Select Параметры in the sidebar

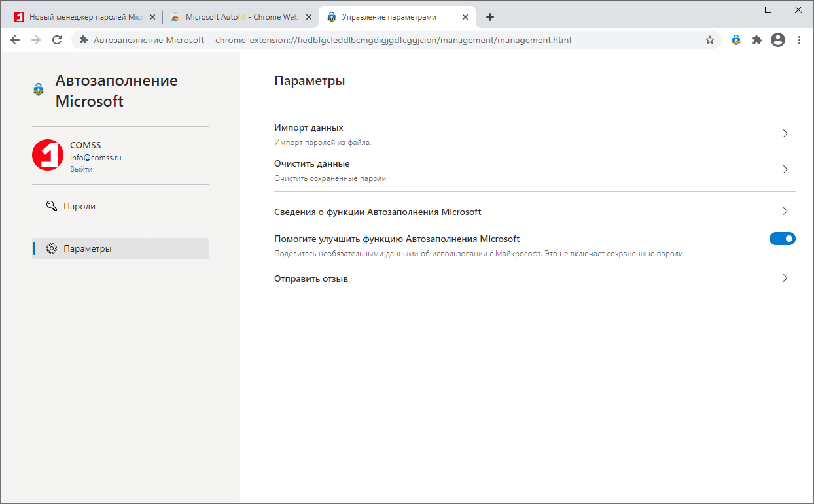pyautogui.click(x=87, y=248)
